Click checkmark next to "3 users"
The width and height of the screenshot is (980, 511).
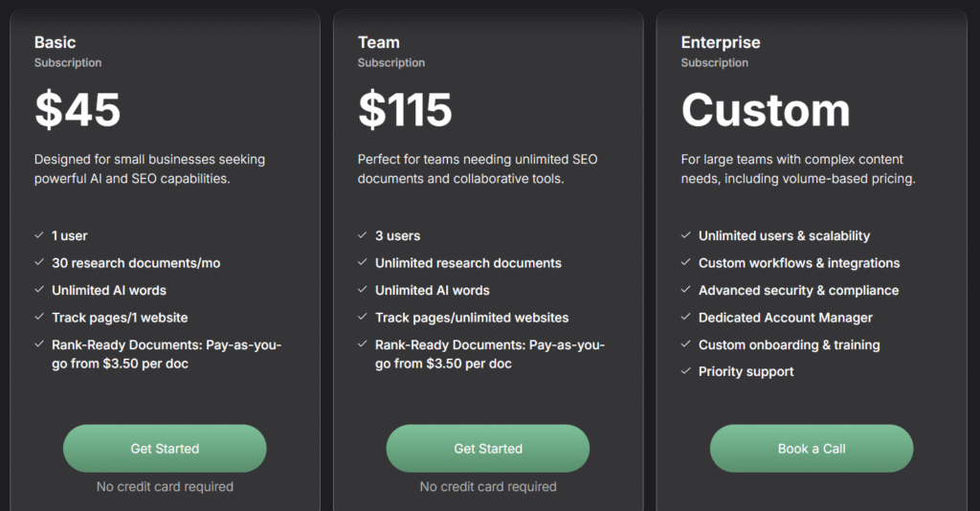pyautogui.click(x=363, y=235)
